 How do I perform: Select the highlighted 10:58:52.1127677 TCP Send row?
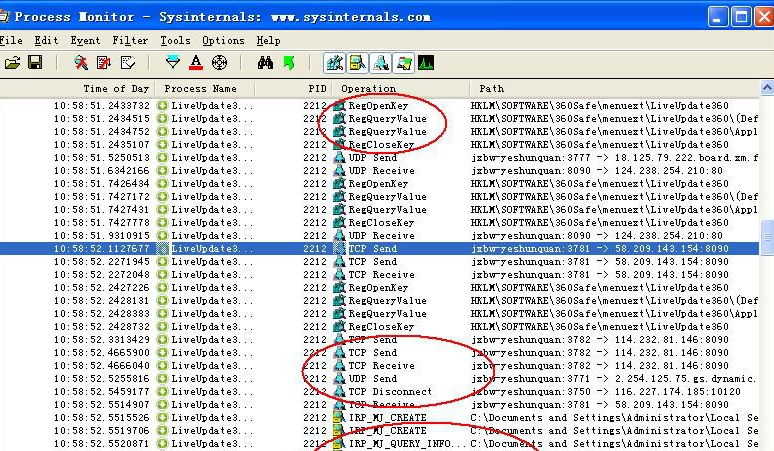pyautogui.click(x=380, y=249)
